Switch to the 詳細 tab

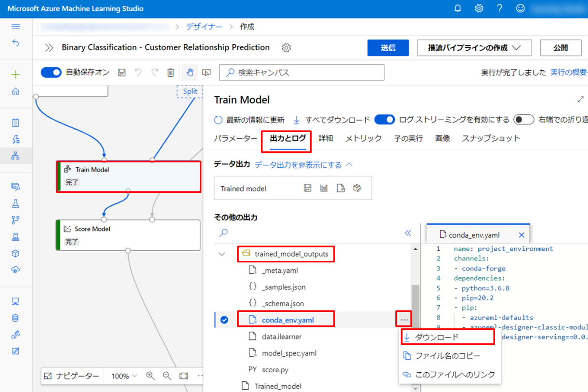pos(326,138)
